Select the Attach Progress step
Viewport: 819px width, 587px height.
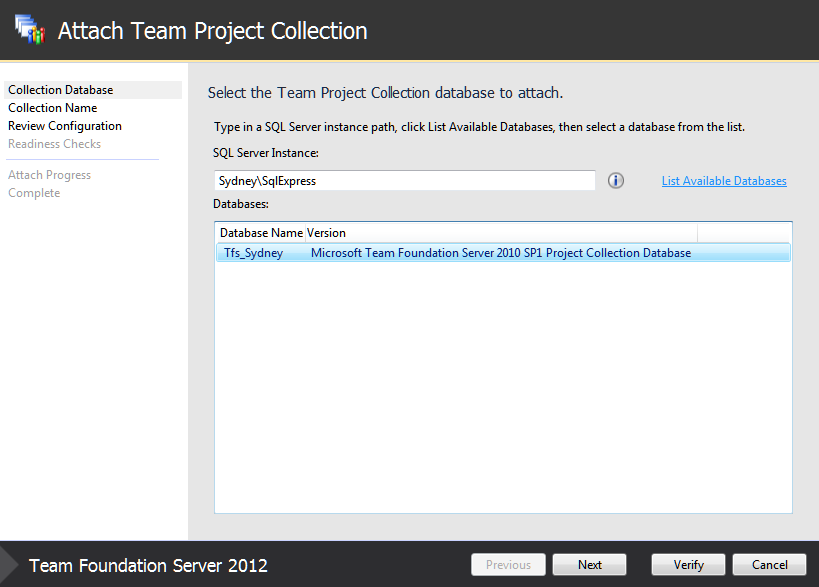point(50,175)
